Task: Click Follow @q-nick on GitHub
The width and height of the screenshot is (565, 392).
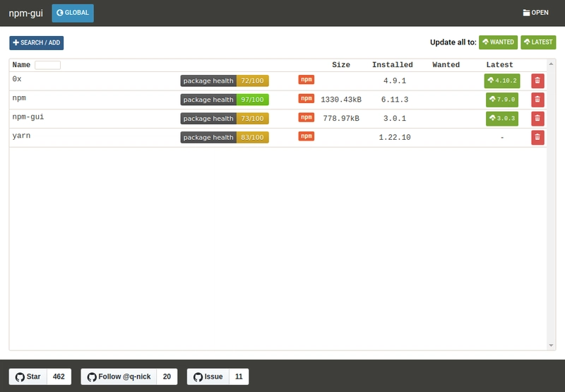Action: coord(119,376)
